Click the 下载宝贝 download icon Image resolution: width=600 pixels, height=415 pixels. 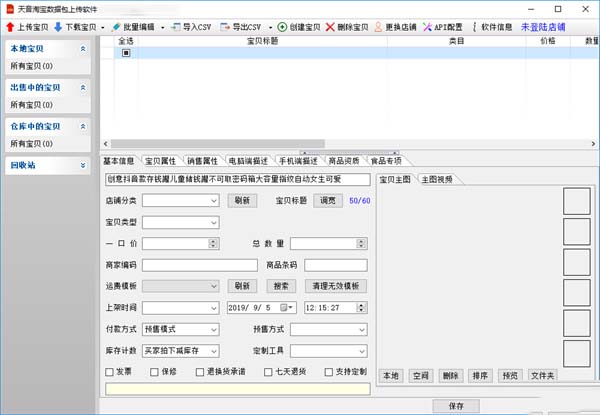pos(58,26)
